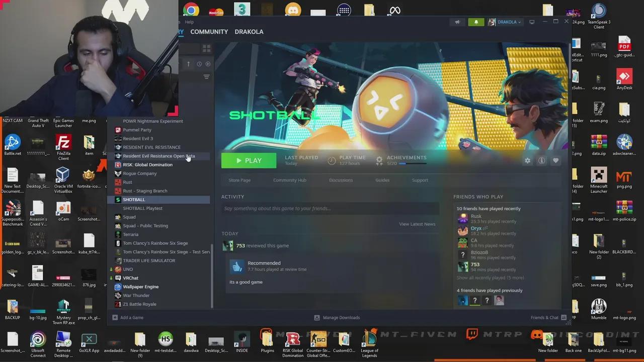Open the library advanced filter icon
644x362 pixels.
(206, 77)
